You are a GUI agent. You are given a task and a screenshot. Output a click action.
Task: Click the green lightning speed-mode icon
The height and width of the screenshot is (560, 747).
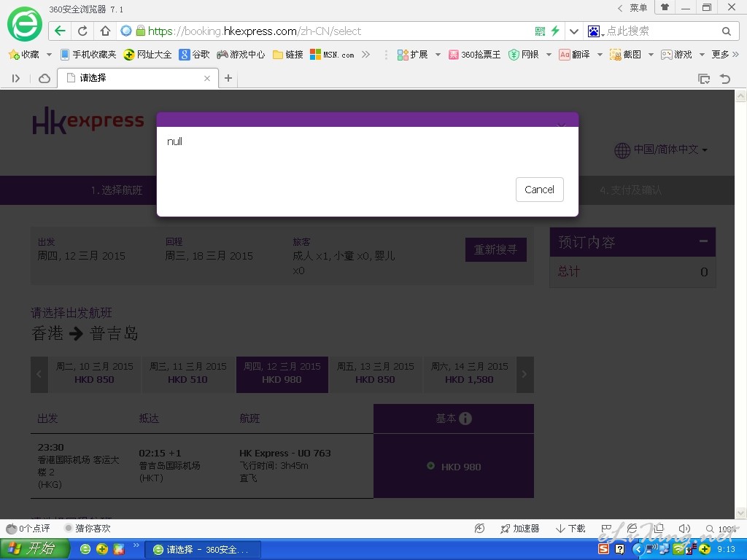coord(555,31)
